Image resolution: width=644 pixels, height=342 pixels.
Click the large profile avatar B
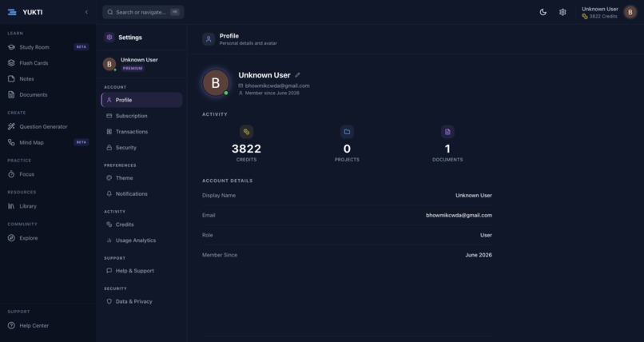coord(216,82)
